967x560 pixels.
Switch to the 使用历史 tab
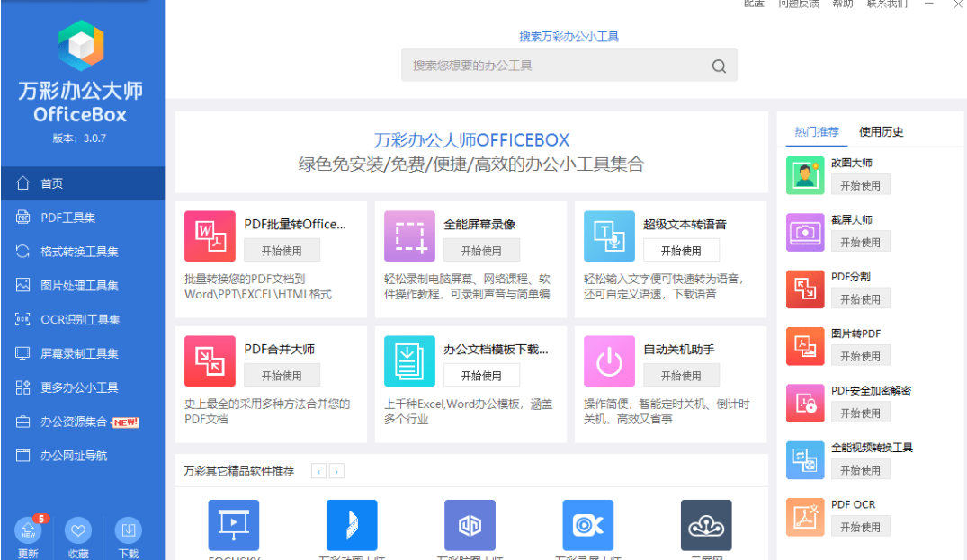pos(881,132)
